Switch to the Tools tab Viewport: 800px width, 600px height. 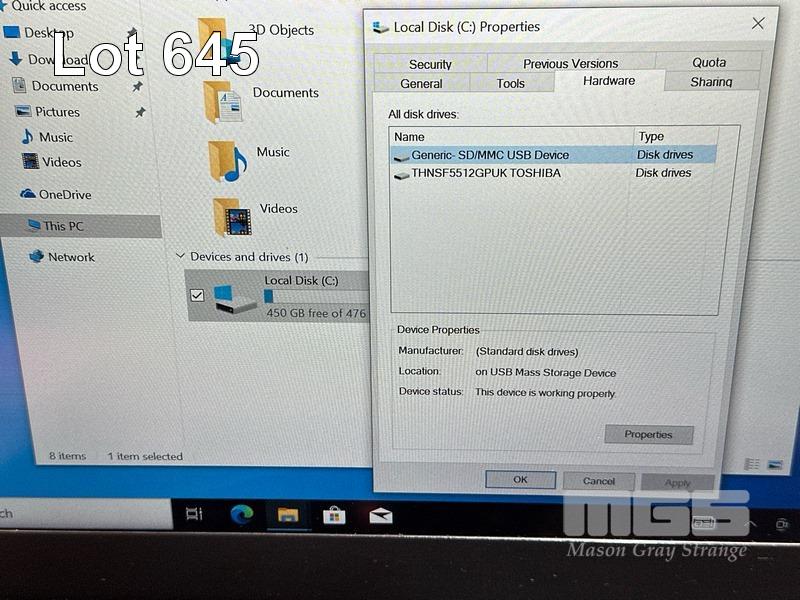coord(510,84)
